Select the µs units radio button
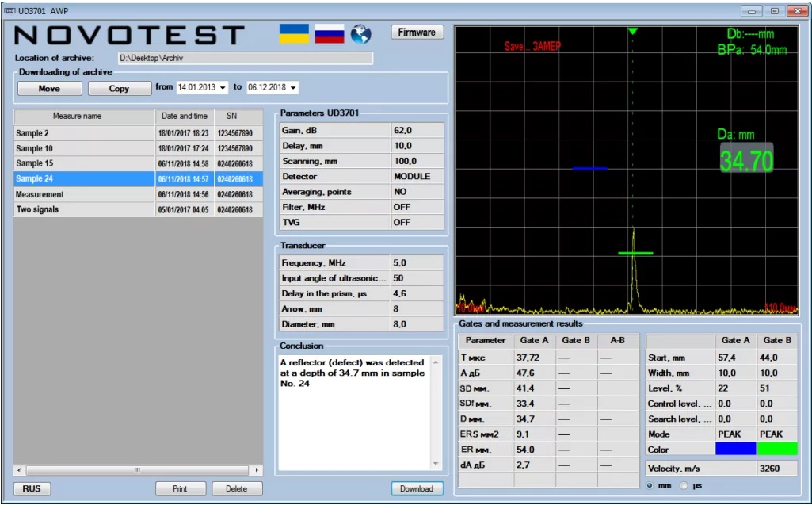The width and height of the screenshot is (812, 505). tap(684, 486)
